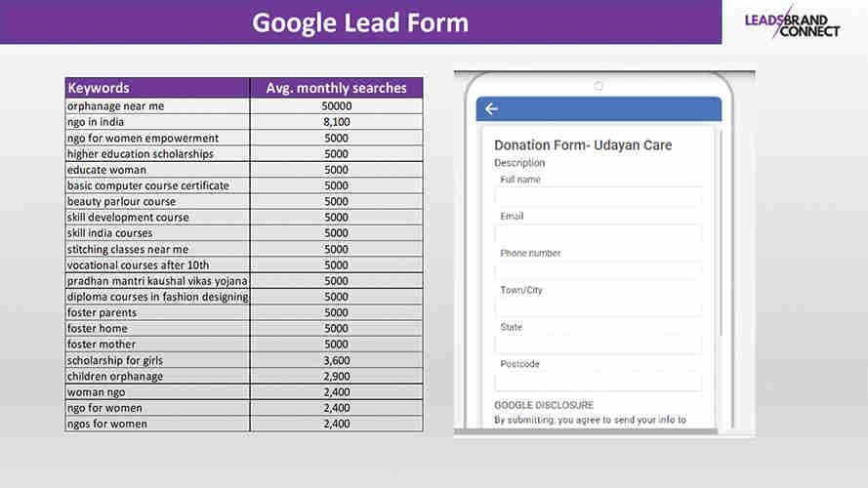
Task: Select the 'educate woman' keyword cell
Action: (x=157, y=169)
